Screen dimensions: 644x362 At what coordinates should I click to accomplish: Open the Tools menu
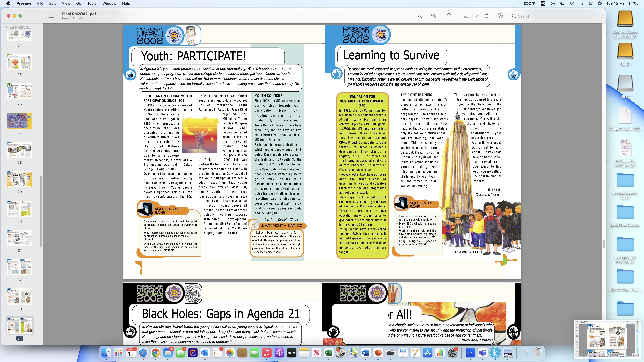(x=92, y=3)
